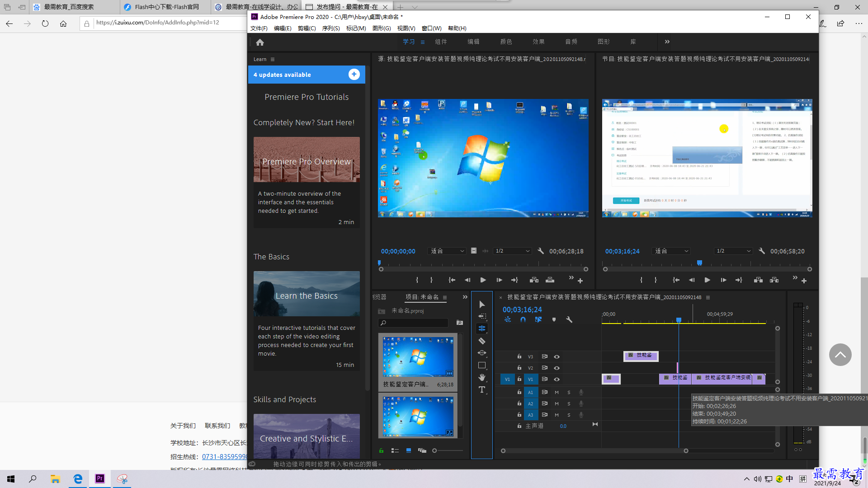Screen dimensions: 868x488
Task: Open source monitor zoom level dropdown
Action: point(447,251)
